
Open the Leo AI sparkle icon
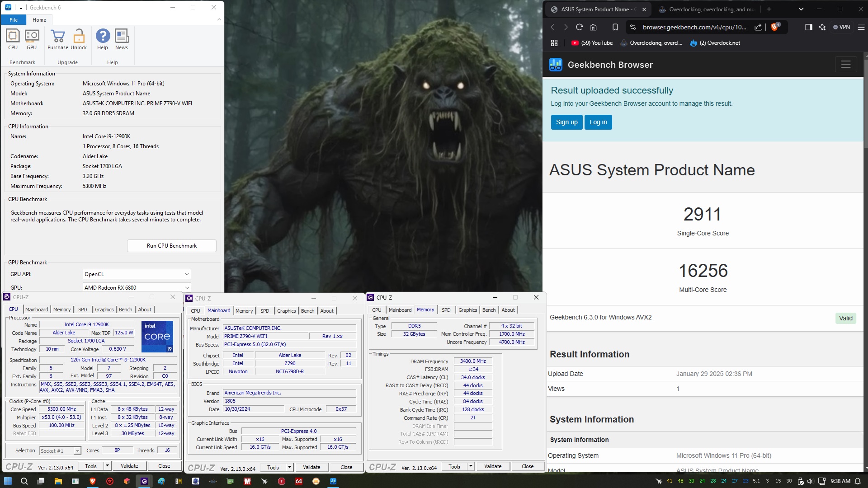[822, 27]
